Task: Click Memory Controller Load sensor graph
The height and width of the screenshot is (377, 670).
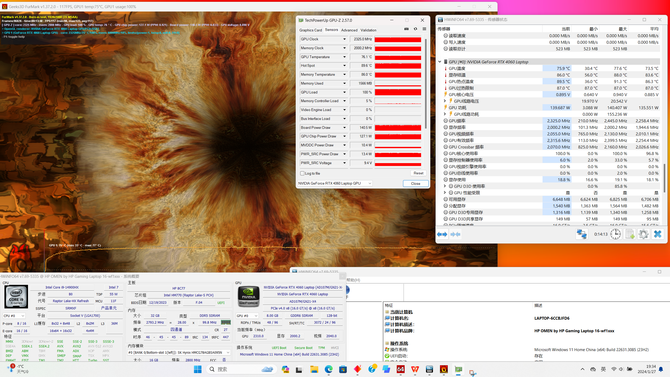Action: [x=398, y=101]
